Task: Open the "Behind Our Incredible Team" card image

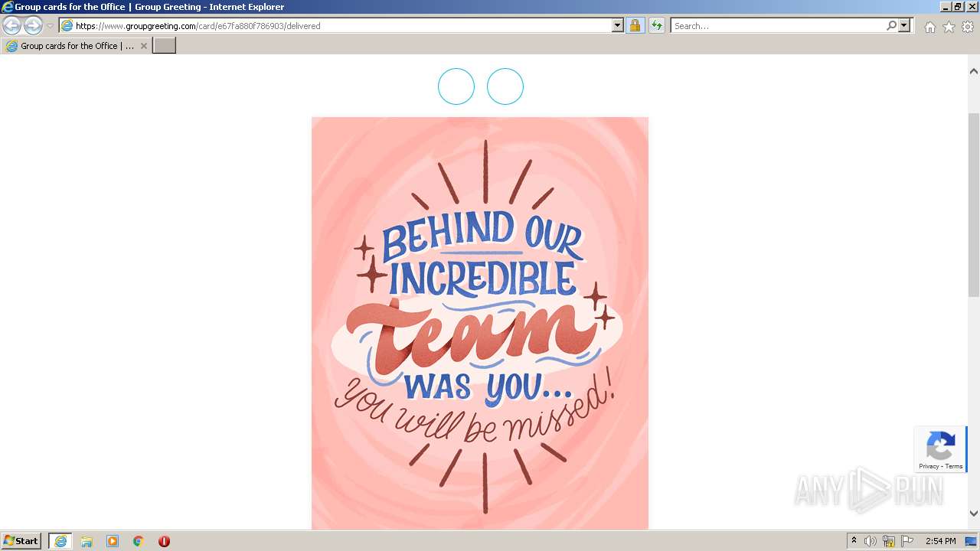Action: [x=480, y=323]
